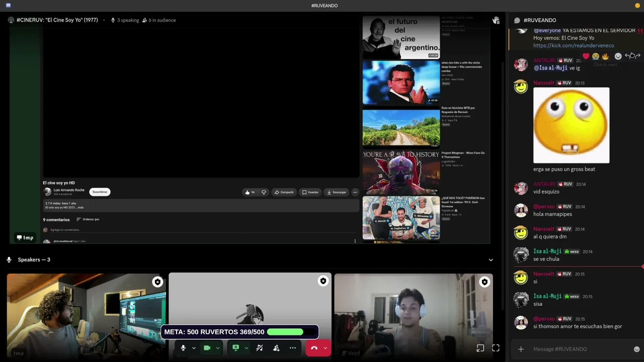
Task: Collapse the Speakers — 3 section
Action: click(491, 260)
